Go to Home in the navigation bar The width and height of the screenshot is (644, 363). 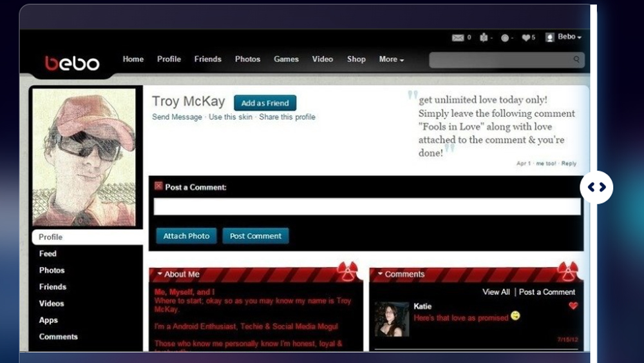point(133,59)
